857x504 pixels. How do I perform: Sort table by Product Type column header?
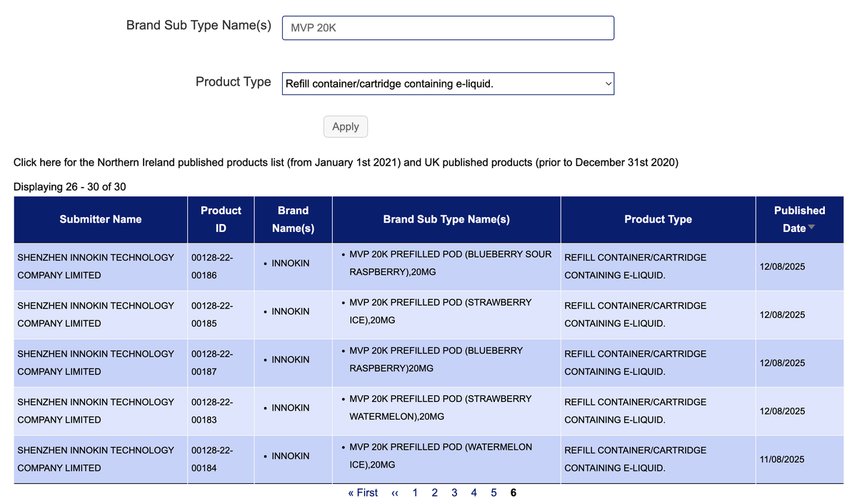[658, 219]
